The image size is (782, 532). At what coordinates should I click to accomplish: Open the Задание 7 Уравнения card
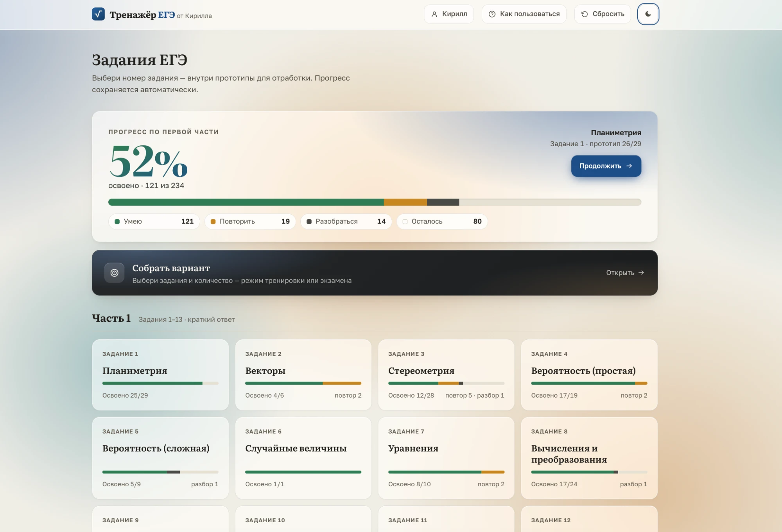pyautogui.click(x=446, y=458)
